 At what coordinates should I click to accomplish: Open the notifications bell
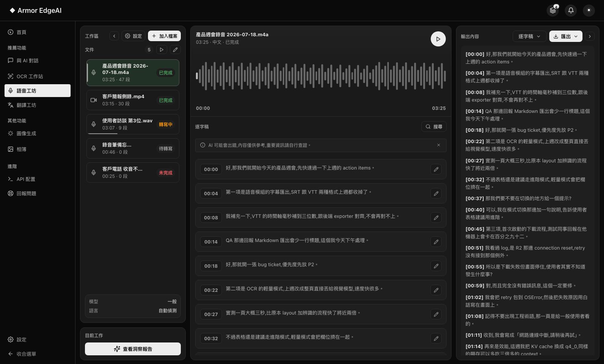[571, 10]
